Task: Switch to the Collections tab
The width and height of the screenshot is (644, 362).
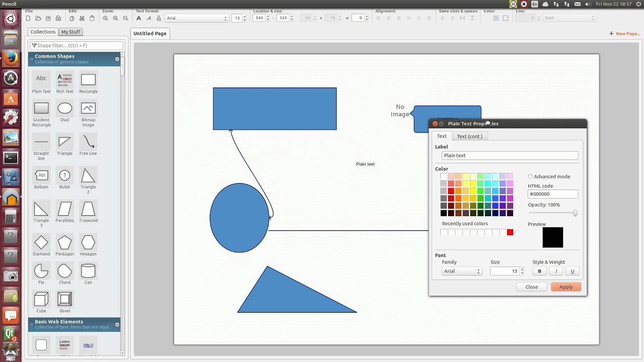Action: tap(43, 32)
